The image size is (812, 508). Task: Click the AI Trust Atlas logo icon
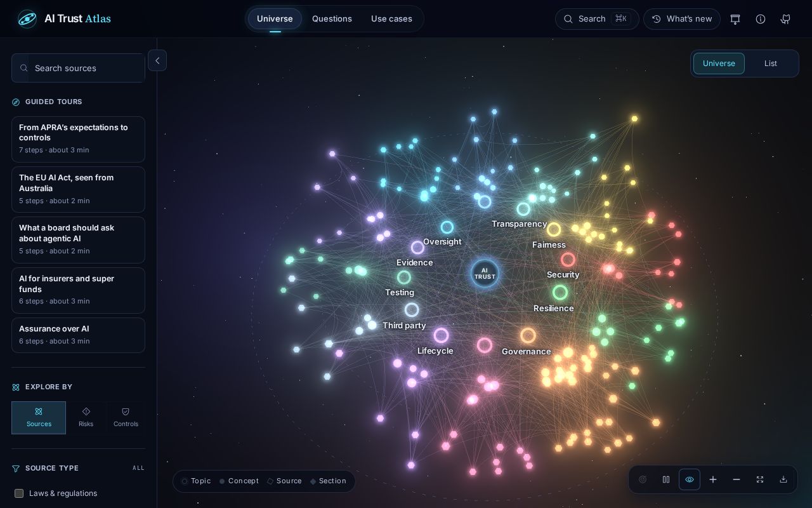(27, 18)
